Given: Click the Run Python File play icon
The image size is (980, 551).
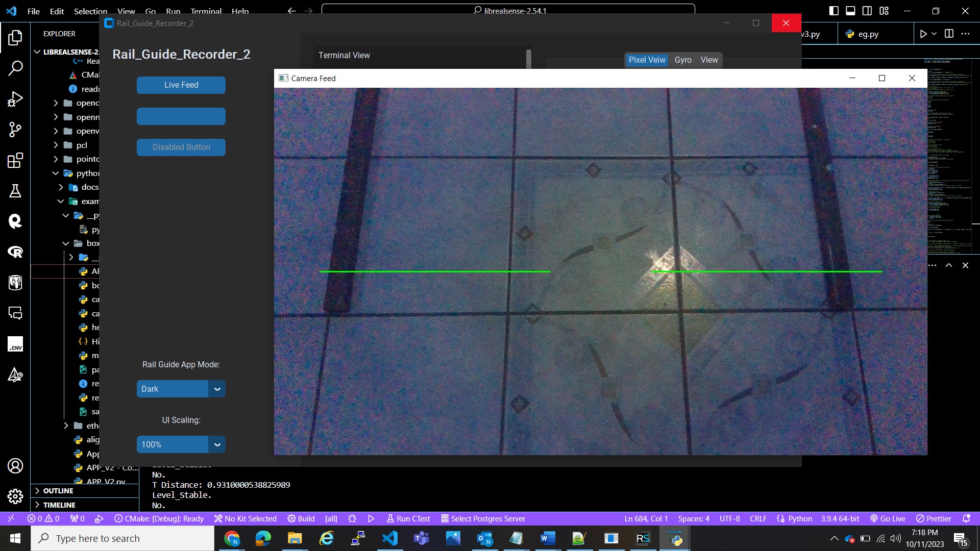Looking at the screenshot, I should (923, 34).
